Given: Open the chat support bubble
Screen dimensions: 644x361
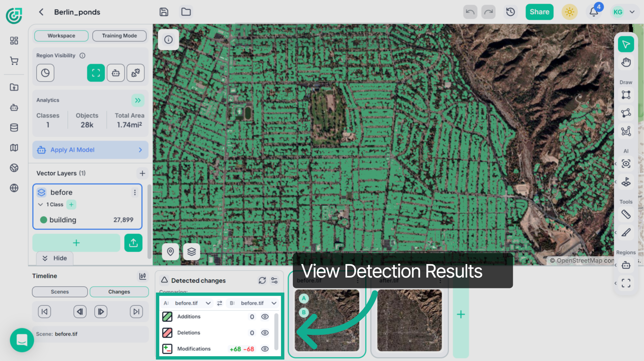Looking at the screenshot, I should click(x=22, y=340).
